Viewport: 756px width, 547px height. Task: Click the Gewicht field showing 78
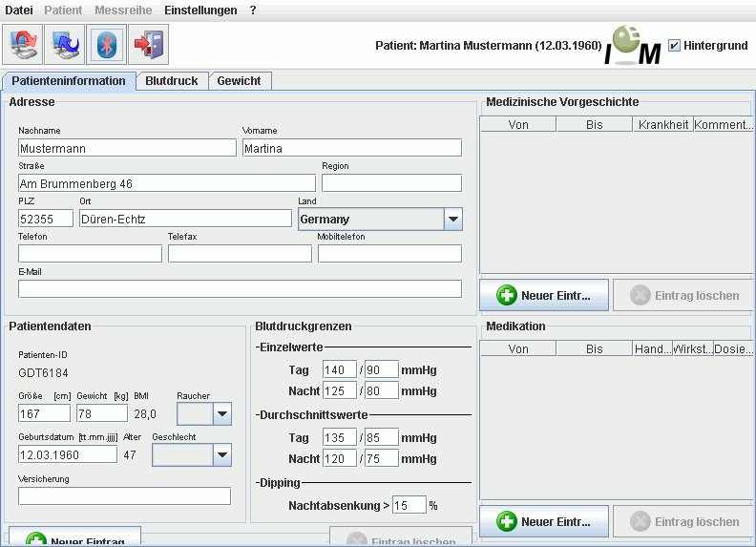102,413
